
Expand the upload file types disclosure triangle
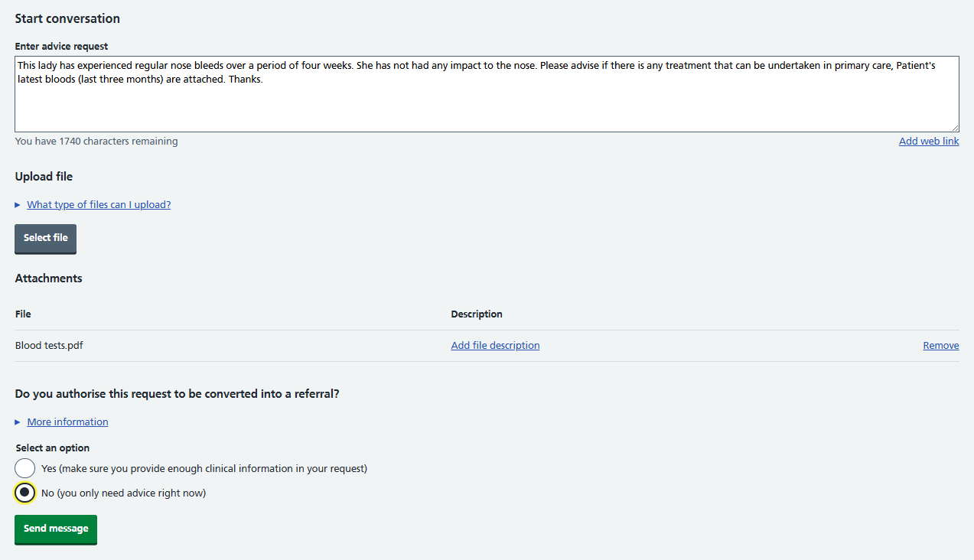click(18, 205)
